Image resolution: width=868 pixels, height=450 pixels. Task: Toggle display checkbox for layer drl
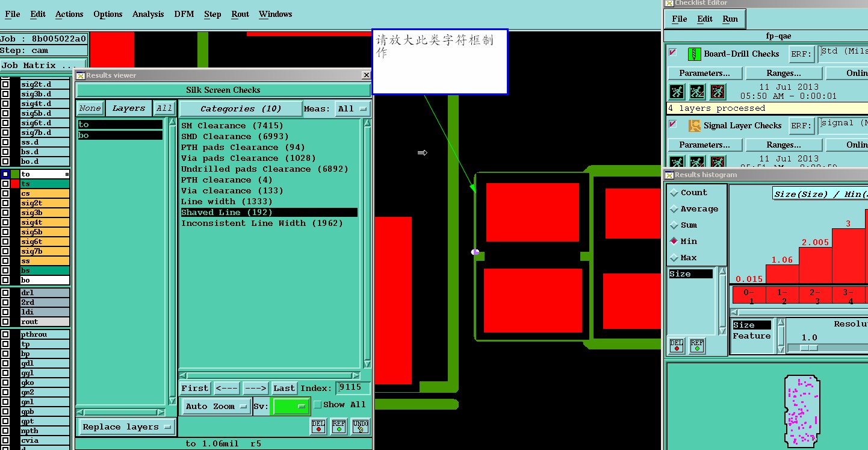[5, 293]
